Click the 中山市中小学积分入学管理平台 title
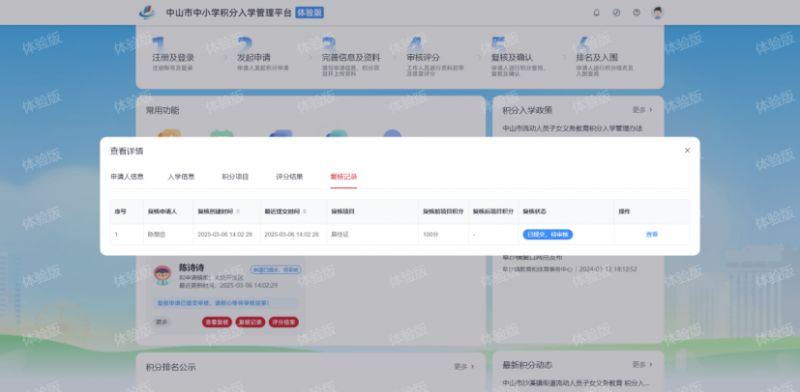 (229, 13)
